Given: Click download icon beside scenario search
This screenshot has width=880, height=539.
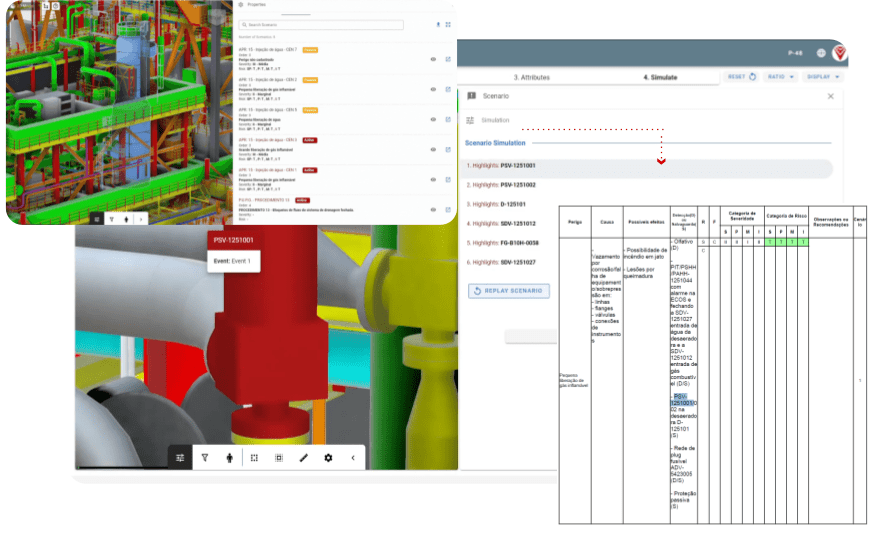Looking at the screenshot, I should [x=438, y=25].
